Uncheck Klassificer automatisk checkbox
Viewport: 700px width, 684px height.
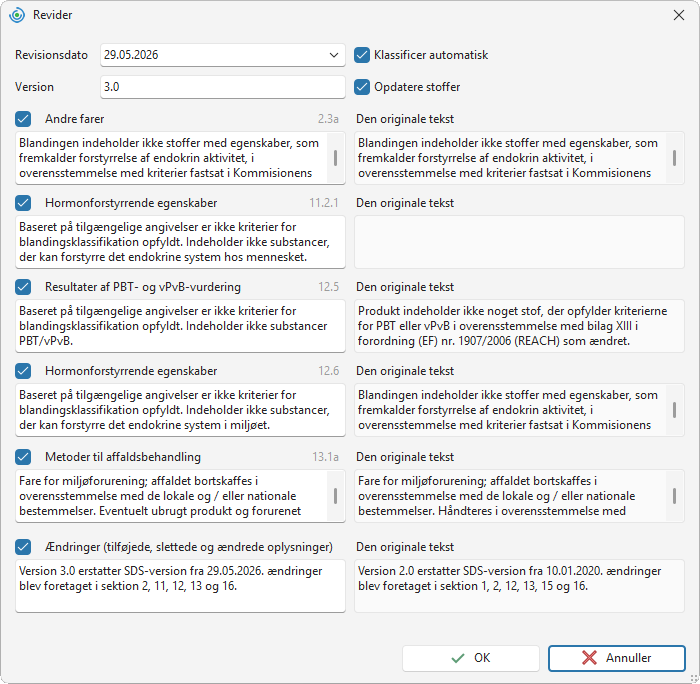[x=362, y=55]
